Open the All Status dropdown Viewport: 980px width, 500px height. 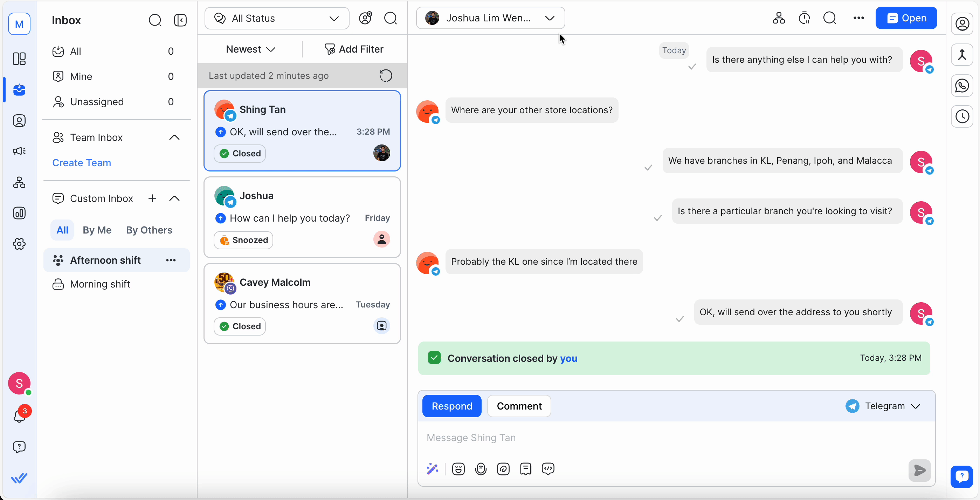[277, 18]
